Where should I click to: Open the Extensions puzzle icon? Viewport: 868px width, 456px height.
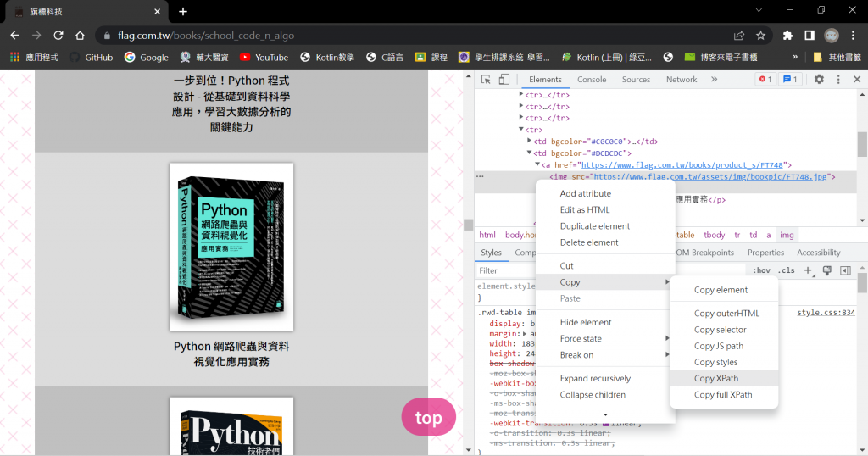click(787, 36)
